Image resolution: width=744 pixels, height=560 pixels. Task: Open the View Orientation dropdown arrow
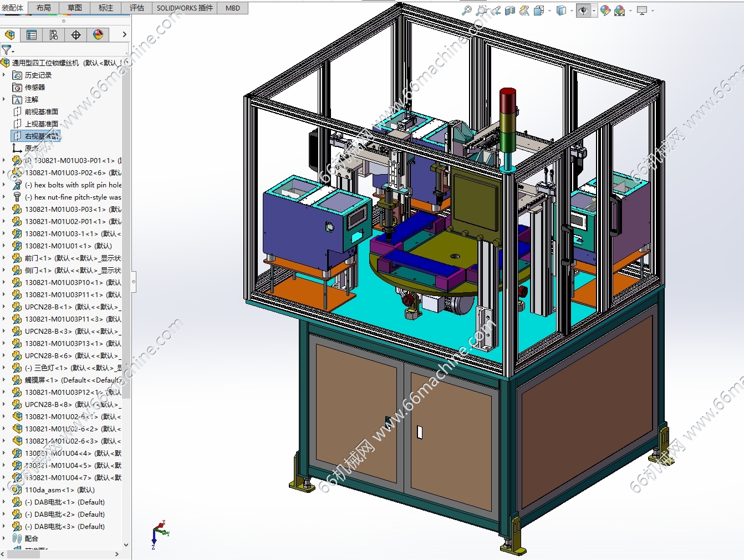pos(549,11)
